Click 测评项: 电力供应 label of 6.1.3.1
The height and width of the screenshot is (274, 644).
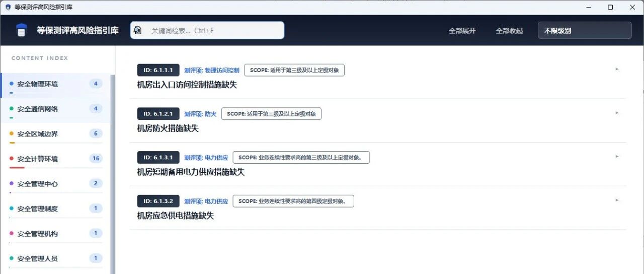pos(206,158)
